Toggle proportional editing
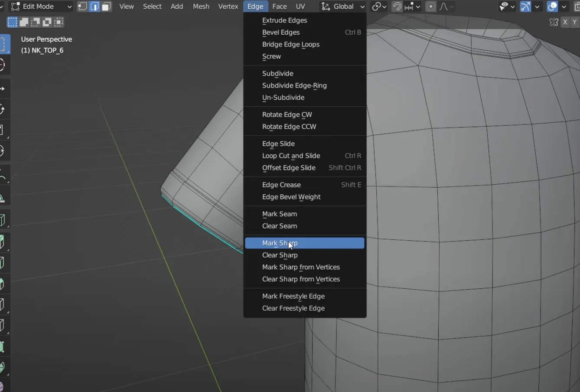 click(431, 7)
